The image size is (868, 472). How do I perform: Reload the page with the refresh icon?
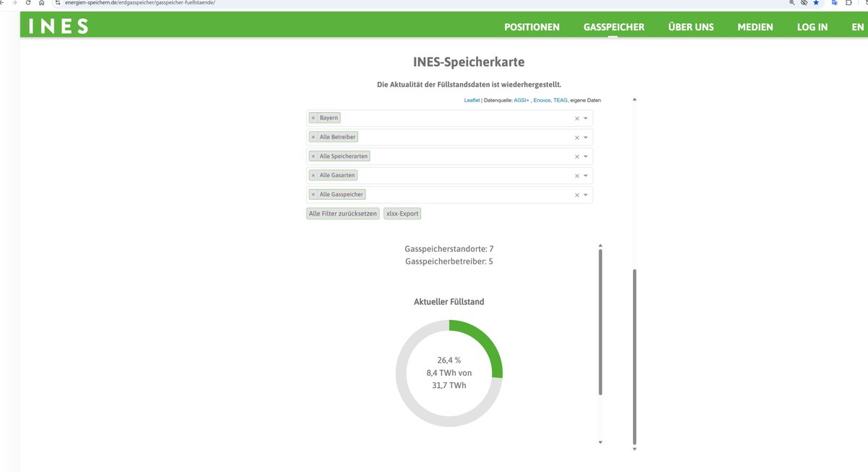(27, 3)
